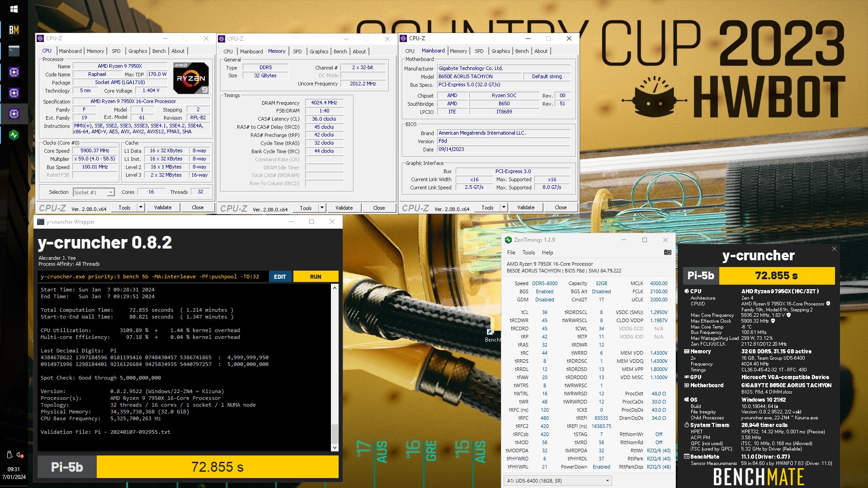The width and height of the screenshot is (868, 488).
Task: Click the tREFI value 65535 in ZenTimings
Action: click(x=601, y=418)
